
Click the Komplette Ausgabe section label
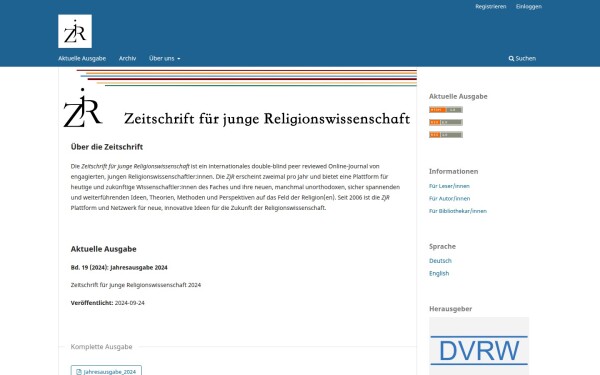click(x=101, y=347)
